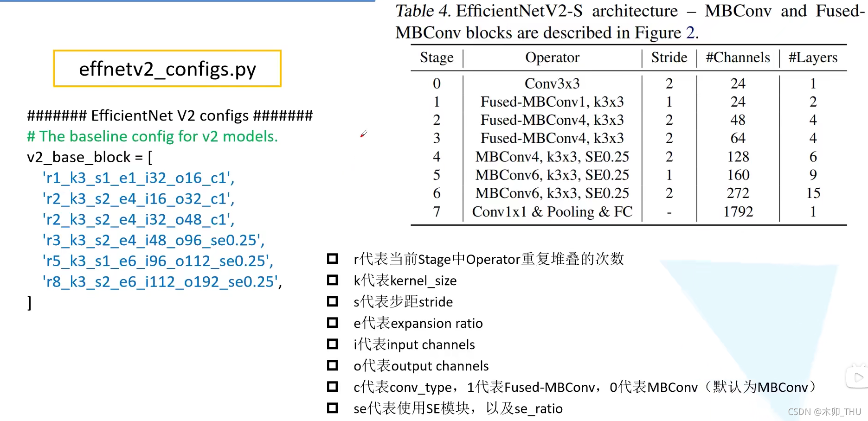
Task: Select config string 'r3_k3_s2_e4_i48_o96_se0.25'
Action: (153, 240)
